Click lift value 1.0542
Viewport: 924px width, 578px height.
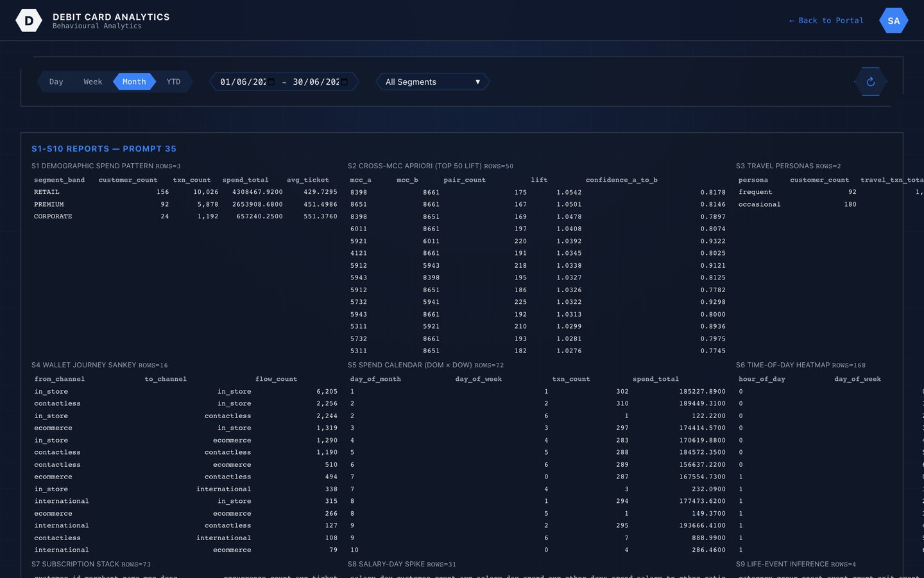coord(569,192)
